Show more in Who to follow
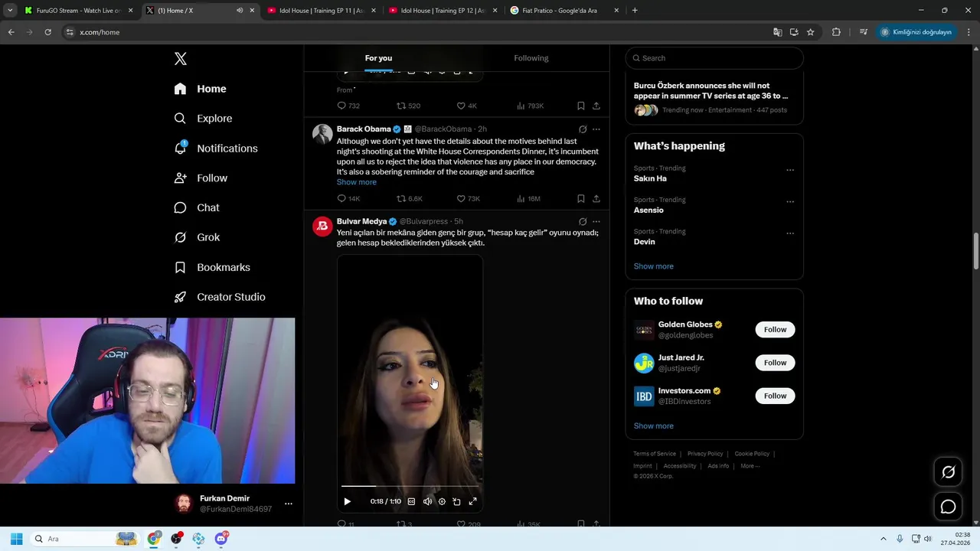The height and width of the screenshot is (551, 980). [654, 425]
